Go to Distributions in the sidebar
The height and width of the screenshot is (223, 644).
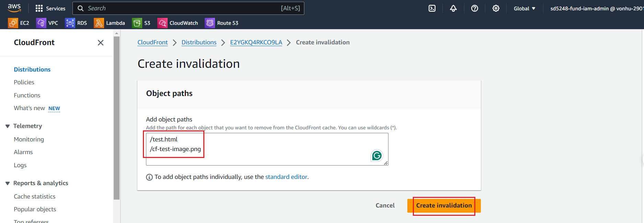(x=32, y=70)
